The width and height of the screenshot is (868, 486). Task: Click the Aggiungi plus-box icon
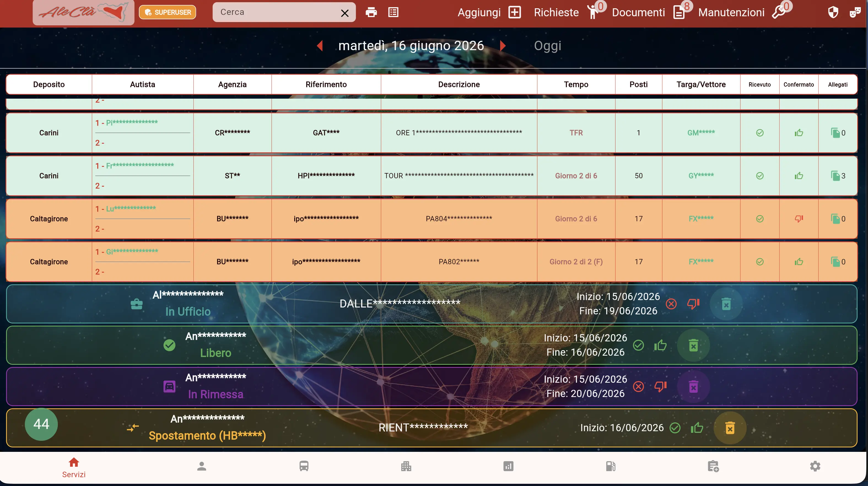[x=514, y=12]
